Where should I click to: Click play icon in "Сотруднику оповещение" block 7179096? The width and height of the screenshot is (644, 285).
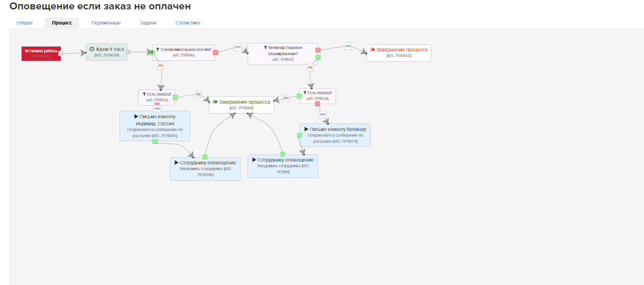click(x=177, y=163)
